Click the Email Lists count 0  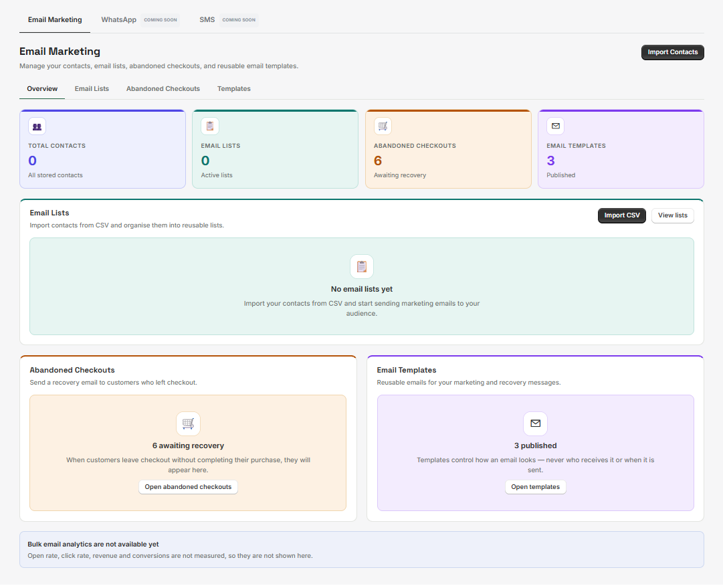tap(205, 161)
